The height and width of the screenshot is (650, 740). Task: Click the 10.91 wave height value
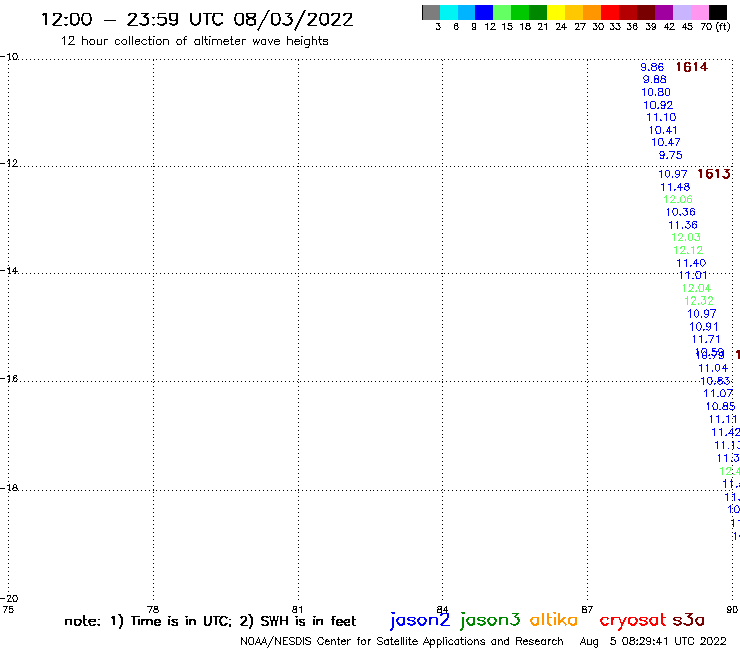[704, 327]
